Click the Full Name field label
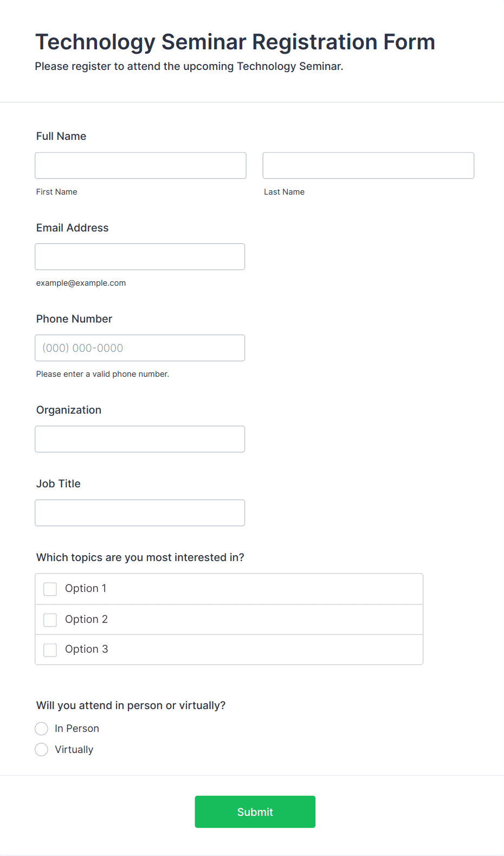The height and width of the screenshot is (856, 504). 61,136
